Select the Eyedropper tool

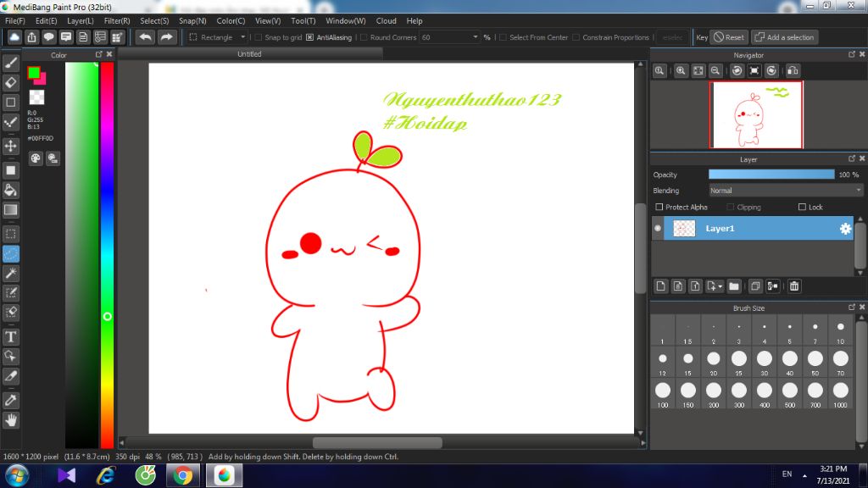[10, 401]
